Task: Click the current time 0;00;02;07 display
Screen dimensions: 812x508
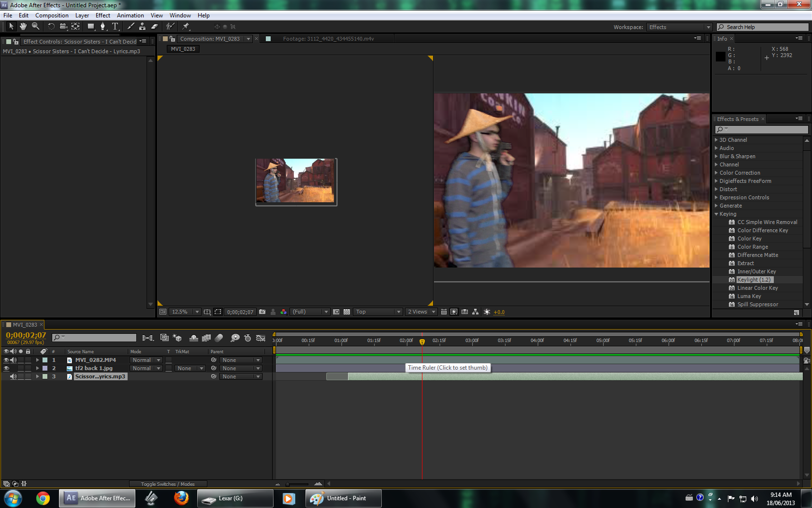Action: coord(26,335)
